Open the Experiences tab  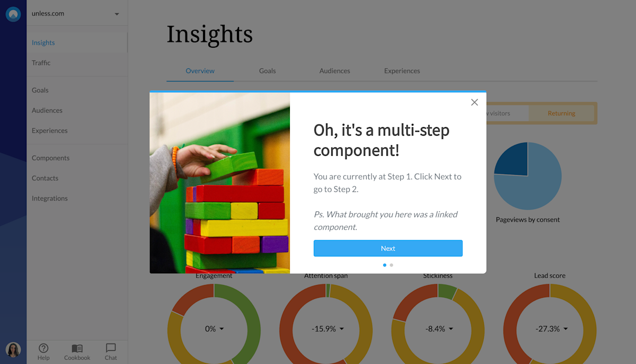402,70
